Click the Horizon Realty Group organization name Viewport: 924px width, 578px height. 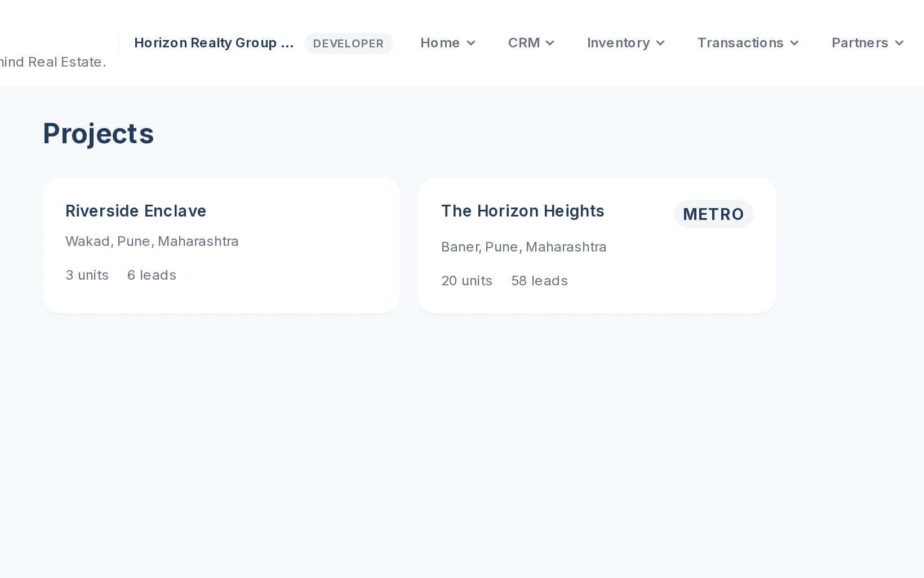point(214,43)
